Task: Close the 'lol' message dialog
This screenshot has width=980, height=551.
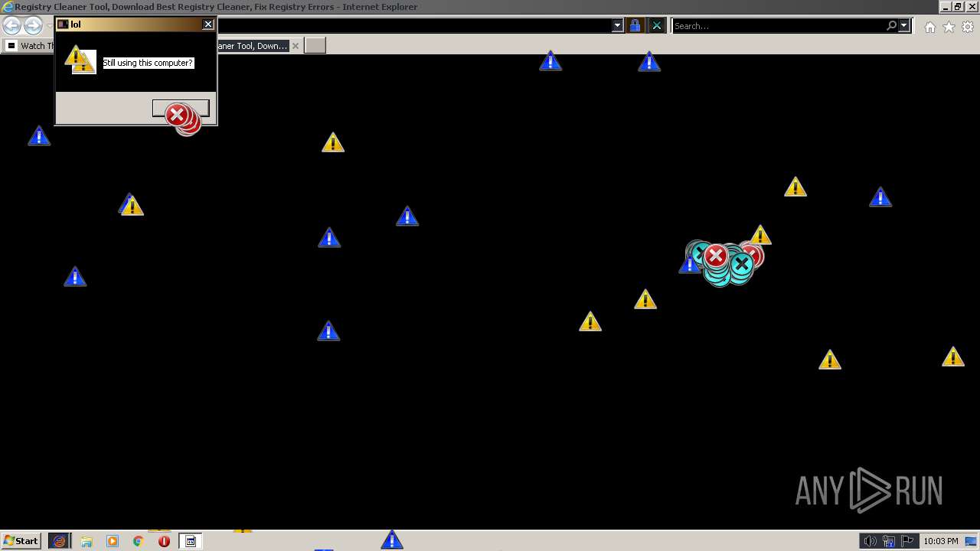Action: pos(207,24)
